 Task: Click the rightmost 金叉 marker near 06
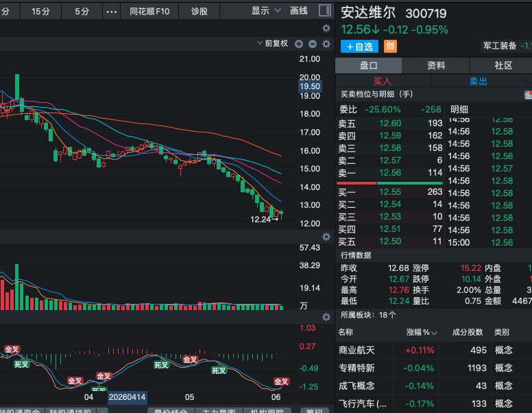(281, 381)
